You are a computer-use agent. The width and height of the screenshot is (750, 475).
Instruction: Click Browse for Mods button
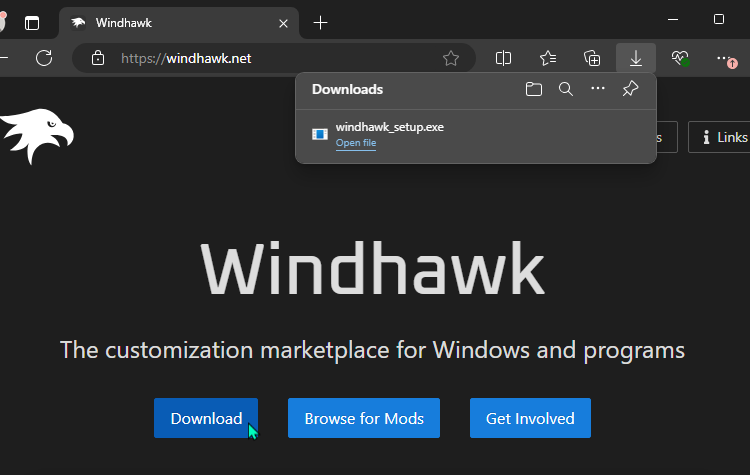(x=364, y=418)
